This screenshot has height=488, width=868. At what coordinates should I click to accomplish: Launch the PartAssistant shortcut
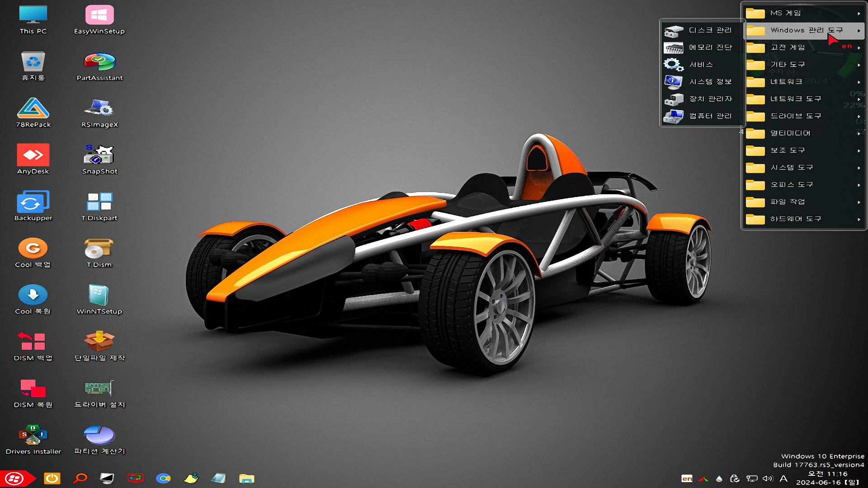coord(99,67)
